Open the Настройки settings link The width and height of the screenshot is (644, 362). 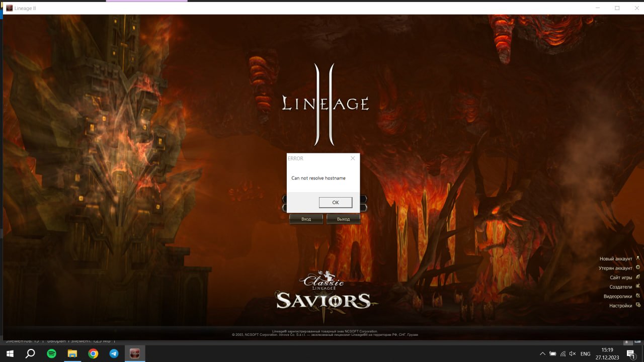click(621, 306)
